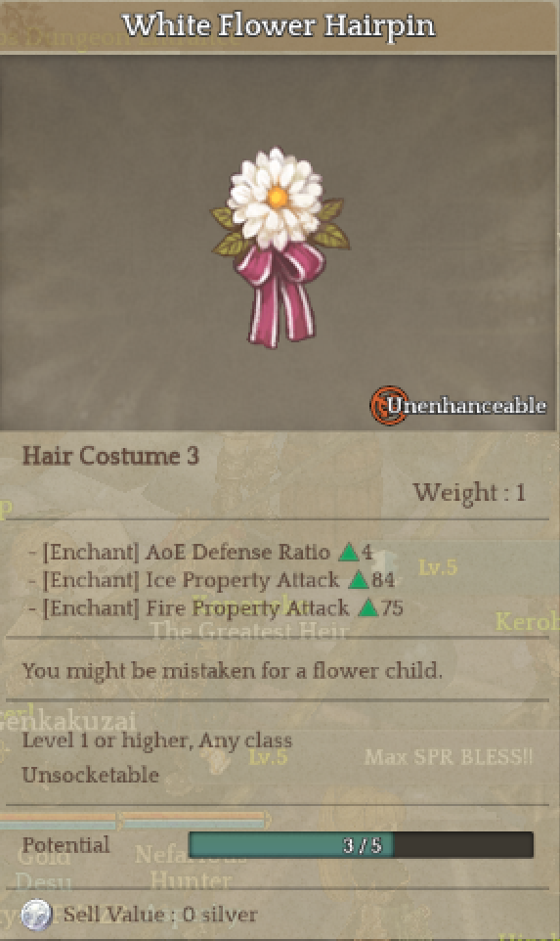
Task: Click the pink ribbon bow on hairpin
Action: tap(280, 294)
